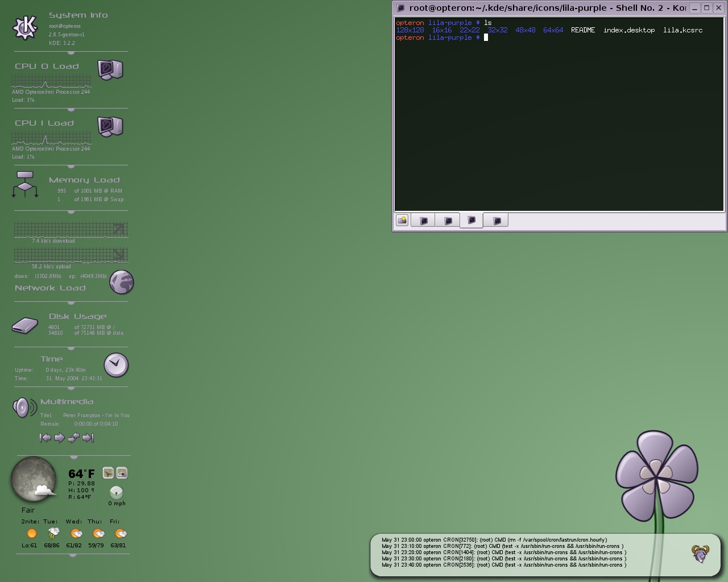Select the active raised Konsole shell tab
This screenshot has height=582, width=728.
471,220
